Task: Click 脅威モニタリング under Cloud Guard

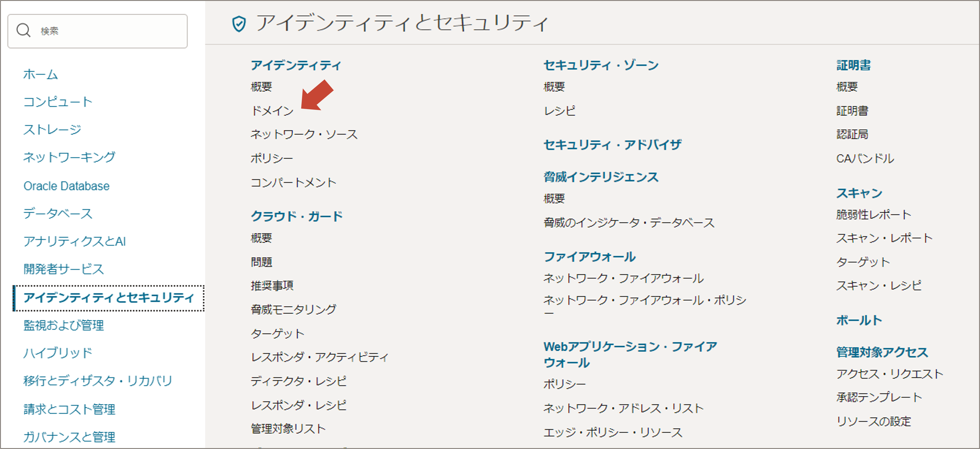Action: (293, 309)
